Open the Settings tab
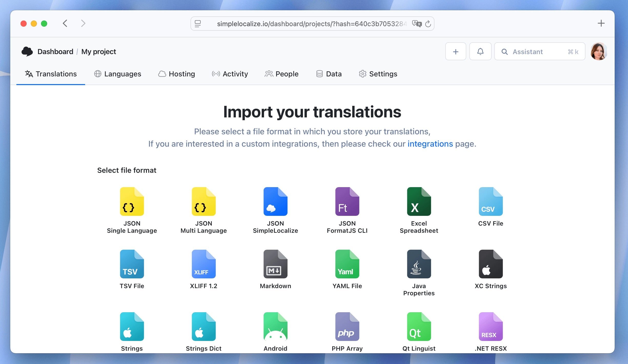The height and width of the screenshot is (364, 628). click(378, 74)
